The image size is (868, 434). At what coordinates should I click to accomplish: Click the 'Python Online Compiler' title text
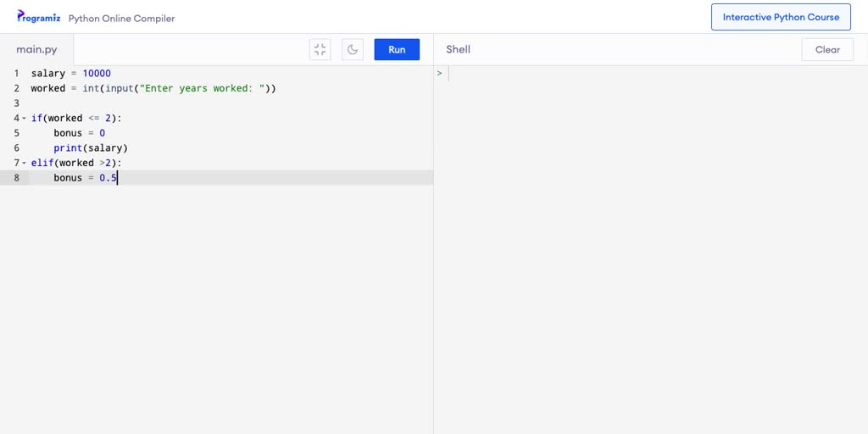(122, 19)
